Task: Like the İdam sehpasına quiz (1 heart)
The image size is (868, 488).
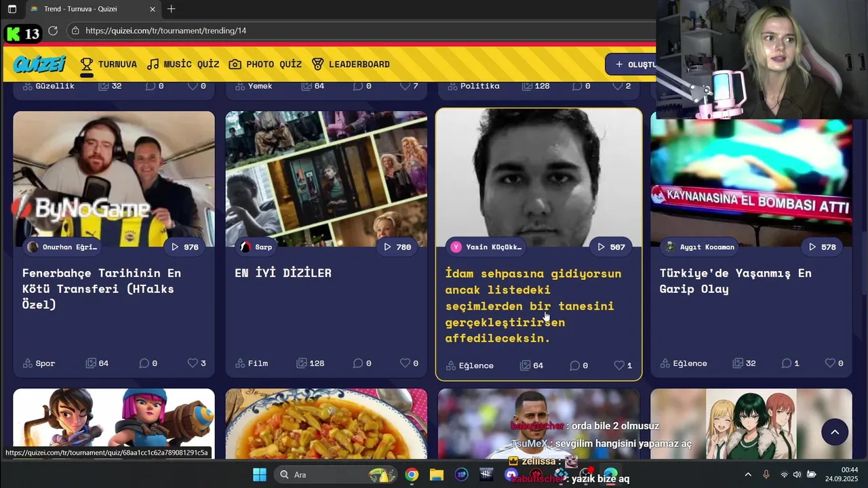Action: [x=623, y=365]
